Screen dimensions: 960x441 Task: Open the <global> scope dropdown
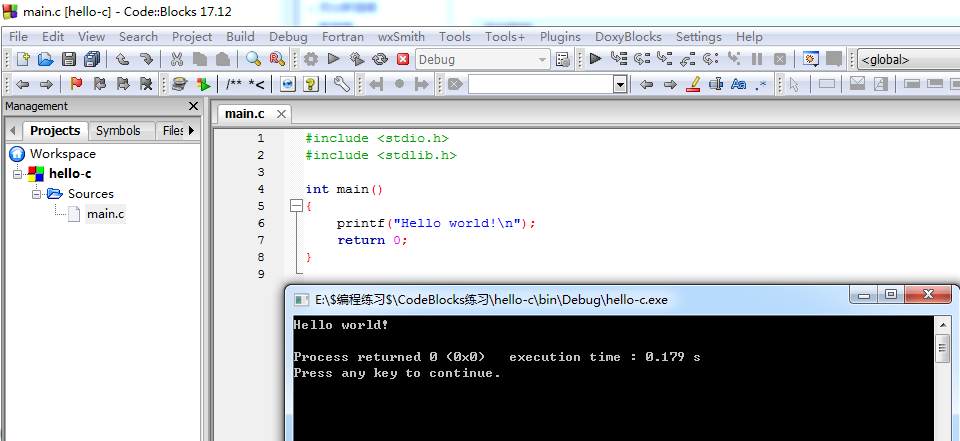coord(909,59)
